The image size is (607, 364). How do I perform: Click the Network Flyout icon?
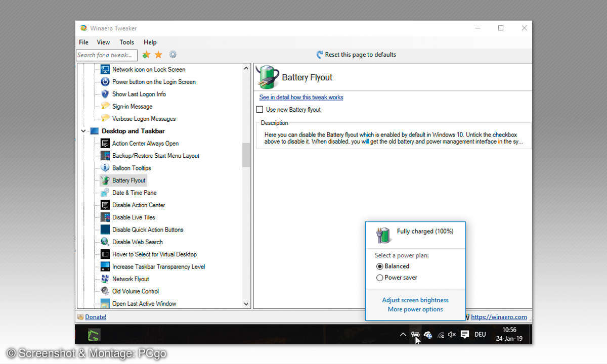coord(105,279)
